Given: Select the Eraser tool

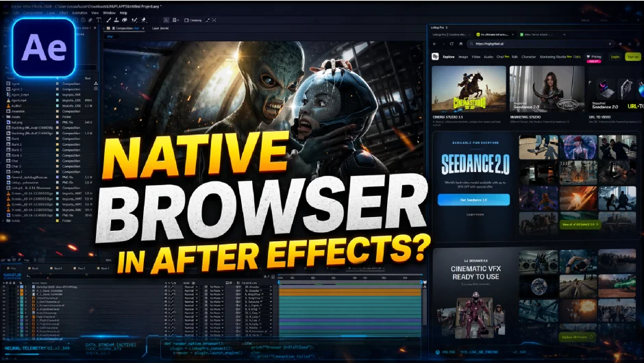Looking at the screenshot, I should click(125, 20).
